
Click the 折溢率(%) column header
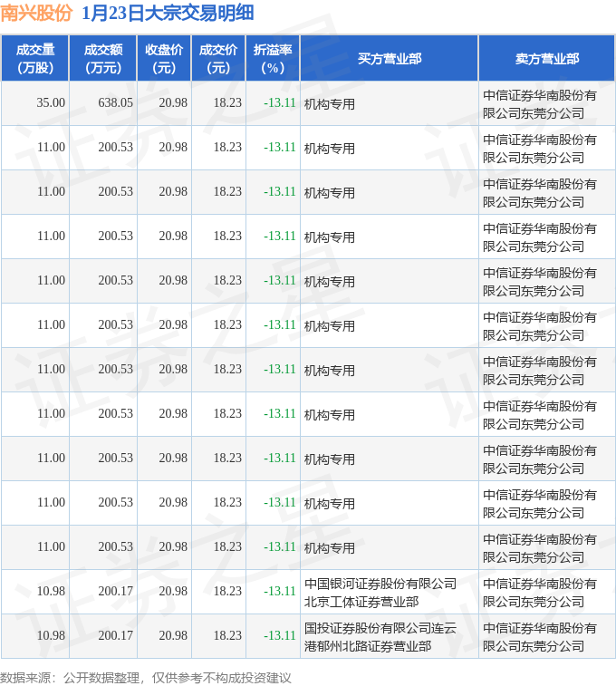273,58
